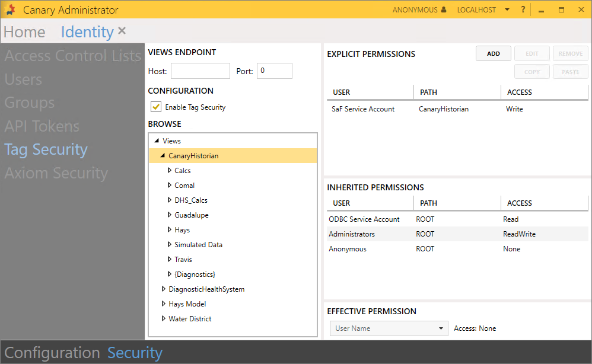The width and height of the screenshot is (592, 364).
Task: Switch to the Security bottom tab
Action: pos(135,353)
